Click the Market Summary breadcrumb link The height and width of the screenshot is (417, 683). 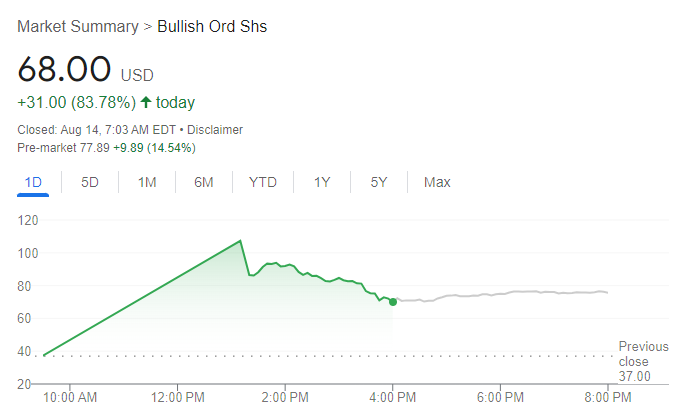pos(78,26)
